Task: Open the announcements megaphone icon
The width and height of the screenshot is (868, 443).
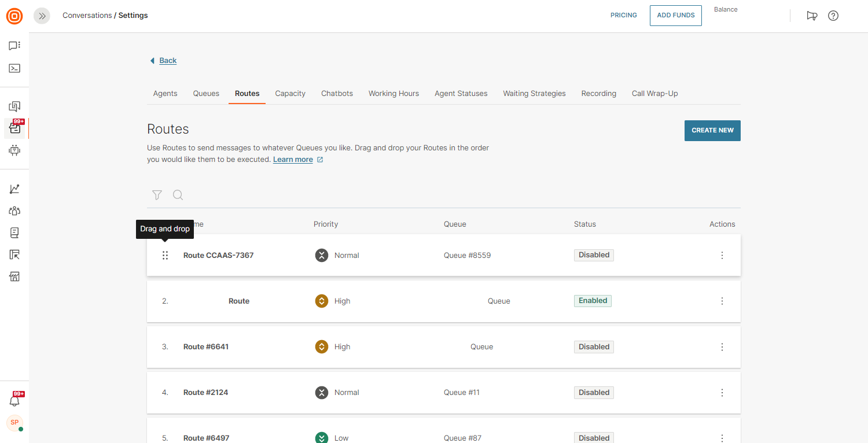Action: click(812, 16)
